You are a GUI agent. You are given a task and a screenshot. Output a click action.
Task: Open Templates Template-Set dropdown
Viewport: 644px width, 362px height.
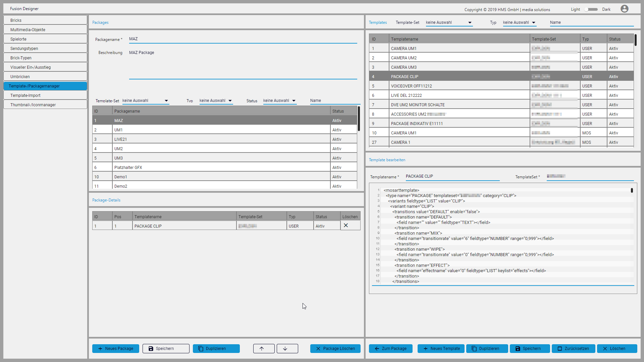tap(449, 22)
